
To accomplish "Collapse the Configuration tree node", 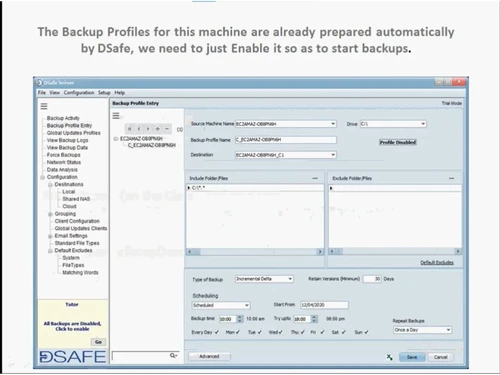I will pos(43,177).
